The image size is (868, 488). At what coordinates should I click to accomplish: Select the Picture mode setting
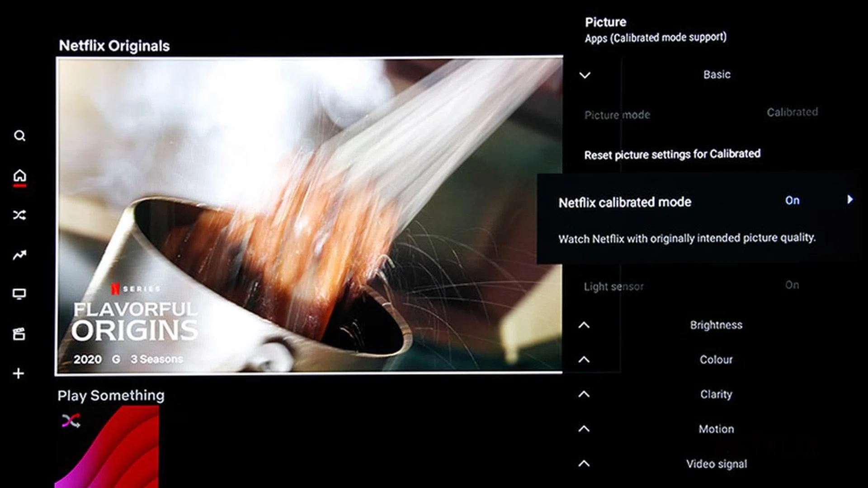pyautogui.click(x=618, y=115)
